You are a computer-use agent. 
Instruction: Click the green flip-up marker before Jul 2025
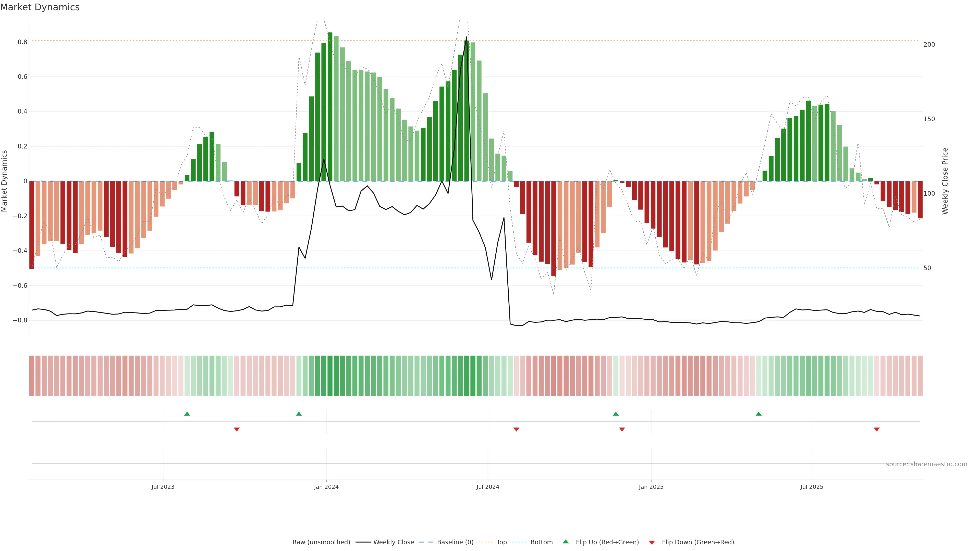(x=758, y=414)
